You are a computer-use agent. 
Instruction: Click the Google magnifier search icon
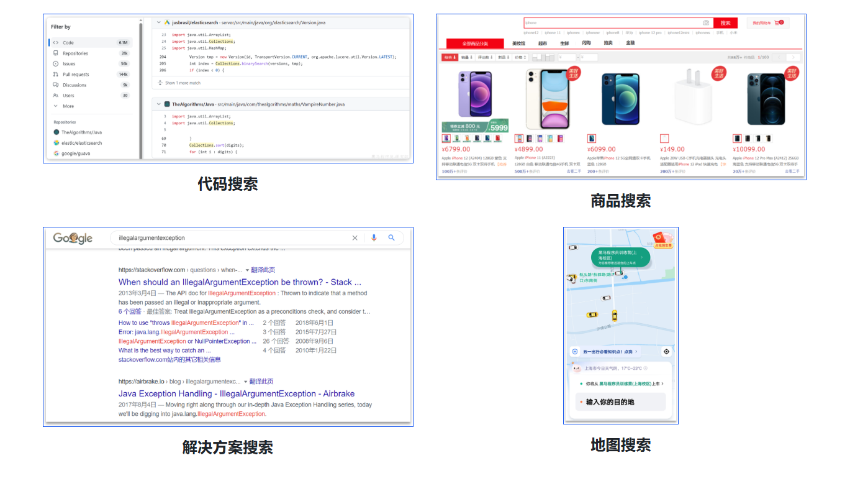[392, 237]
